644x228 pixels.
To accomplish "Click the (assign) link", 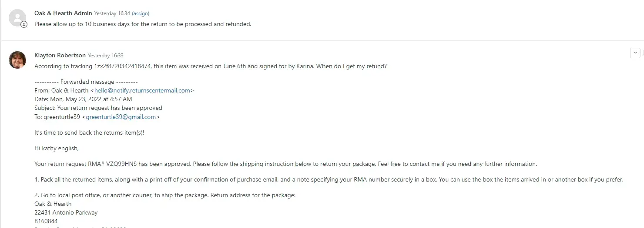I will pyautogui.click(x=141, y=13).
